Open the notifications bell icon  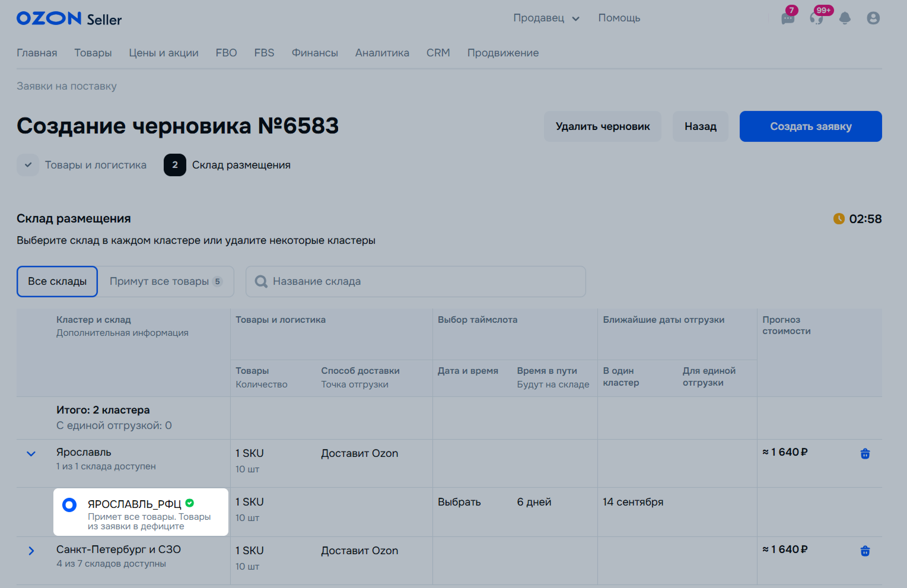845,18
